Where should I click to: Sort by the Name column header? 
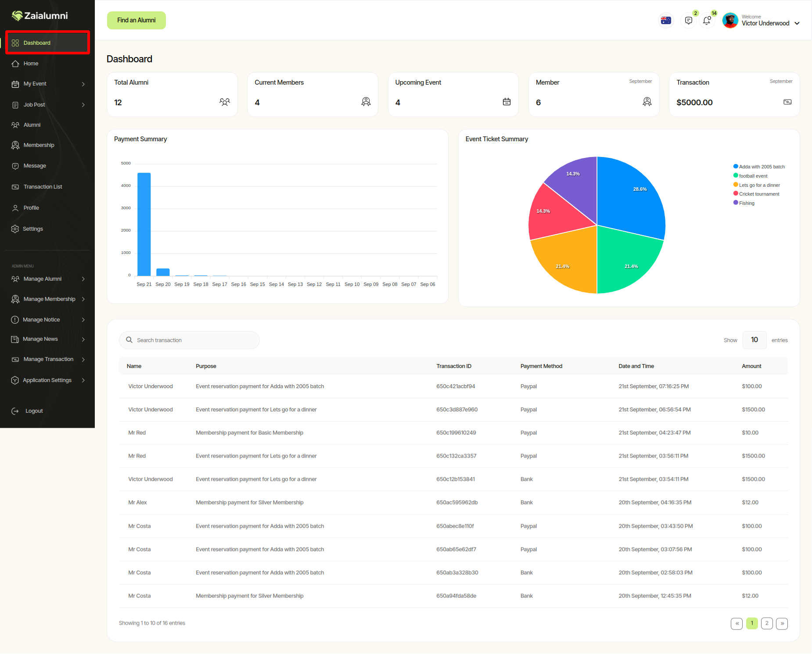click(x=134, y=366)
